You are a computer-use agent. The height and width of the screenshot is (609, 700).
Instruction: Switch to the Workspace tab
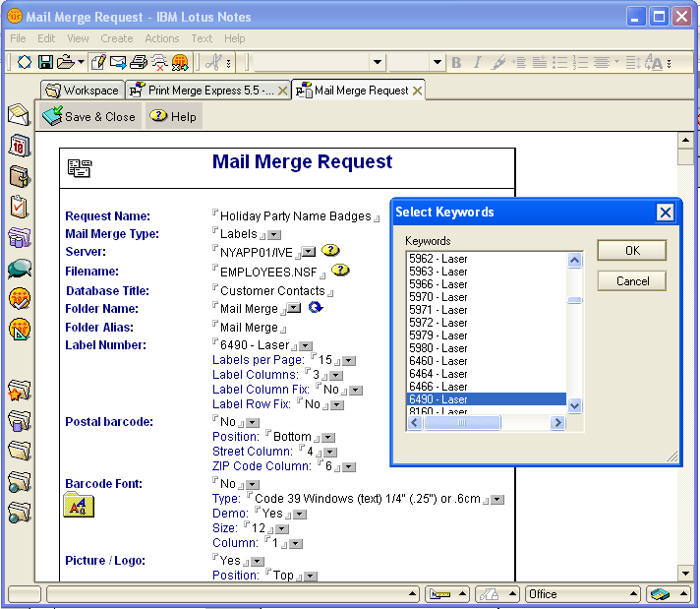pos(83,91)
